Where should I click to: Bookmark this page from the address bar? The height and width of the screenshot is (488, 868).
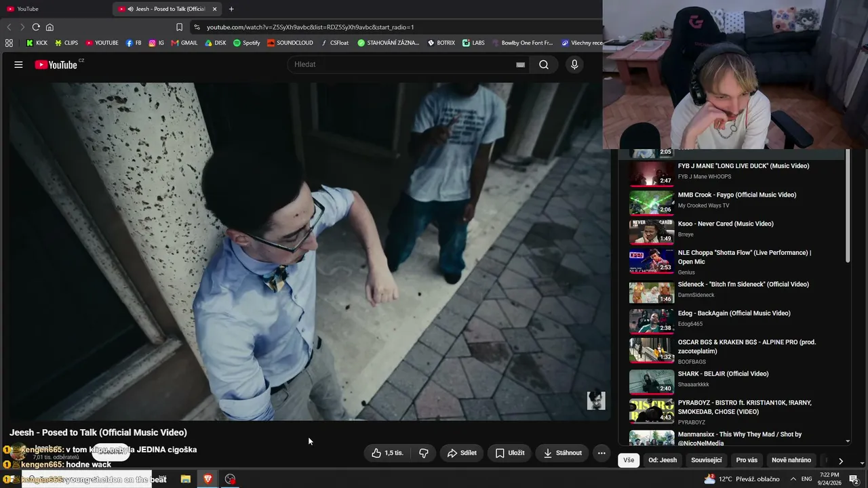pos(179,27)
